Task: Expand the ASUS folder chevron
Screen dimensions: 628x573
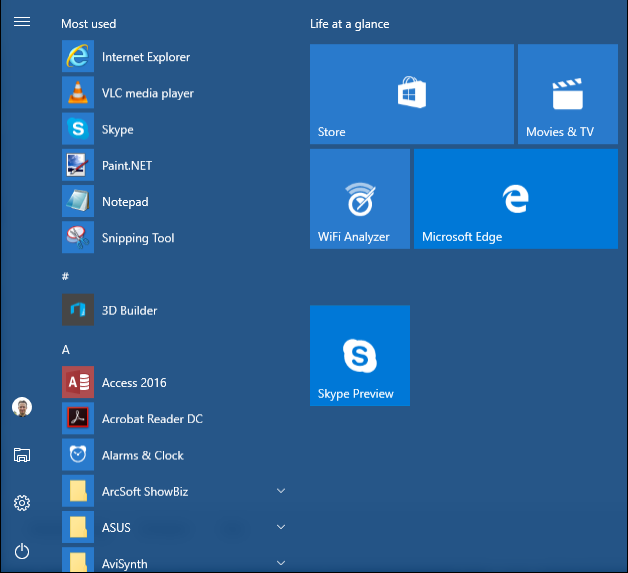Action: point(281,527)
